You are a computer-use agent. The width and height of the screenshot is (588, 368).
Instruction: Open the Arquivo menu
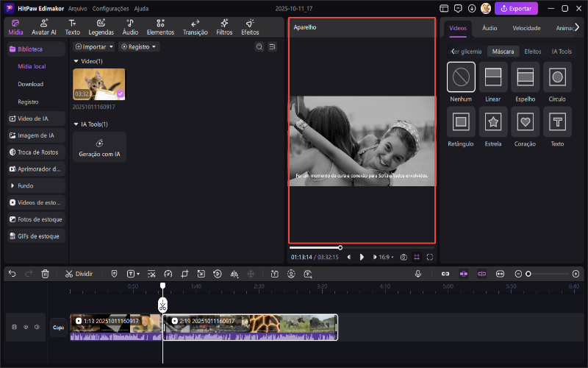78,8
